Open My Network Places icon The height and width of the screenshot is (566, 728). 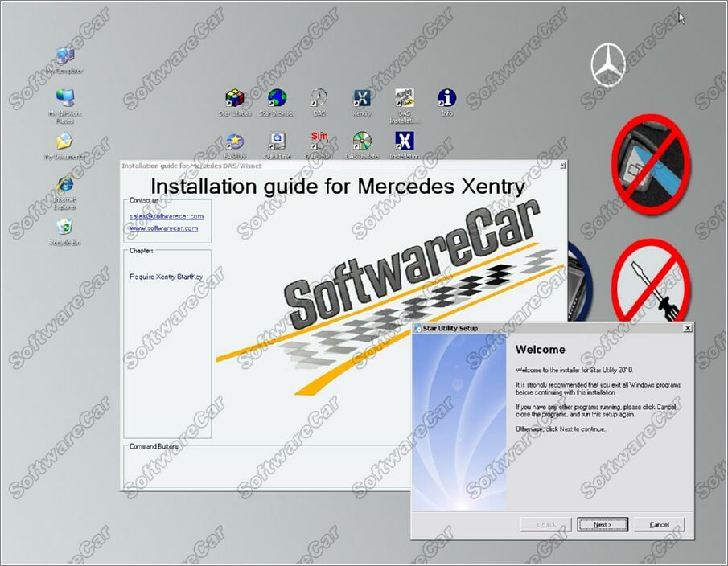pyautogui.click(x=64, y=100)
